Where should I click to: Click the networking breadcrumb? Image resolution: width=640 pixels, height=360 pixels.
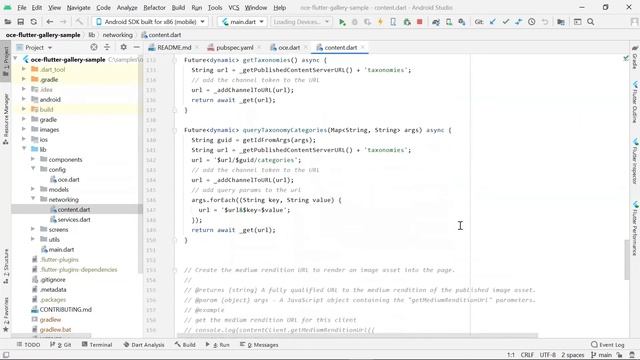118,35
